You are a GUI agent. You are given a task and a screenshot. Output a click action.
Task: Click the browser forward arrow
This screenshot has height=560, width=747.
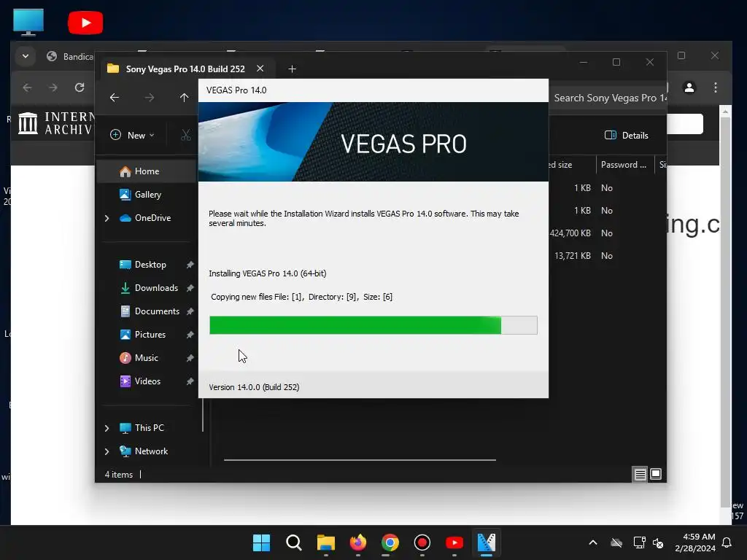[x=53, y=87]
